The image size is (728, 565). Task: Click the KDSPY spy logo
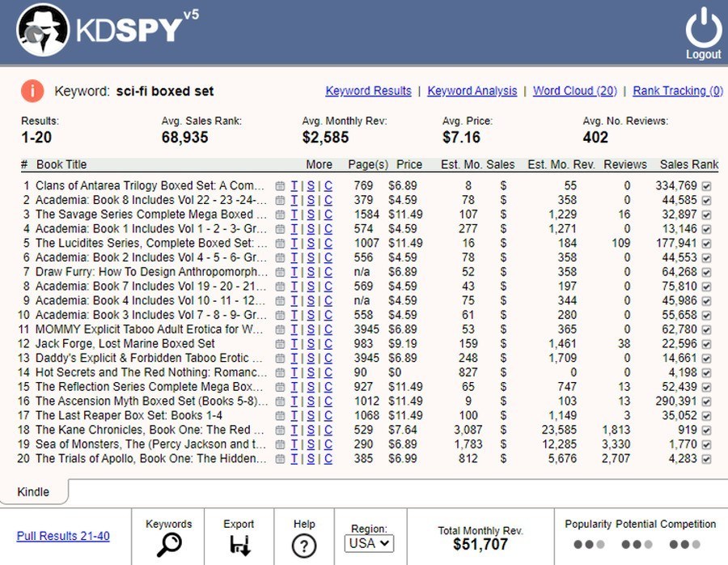[44, 32]
